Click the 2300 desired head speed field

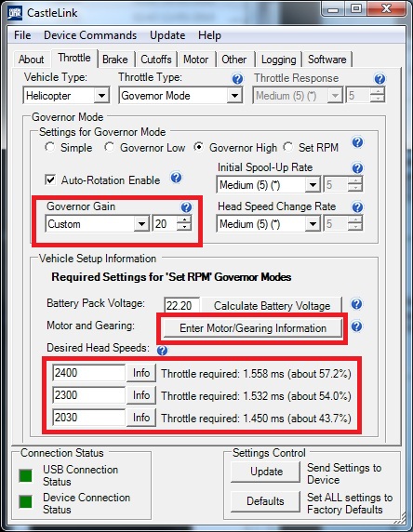tap(89, 395)
